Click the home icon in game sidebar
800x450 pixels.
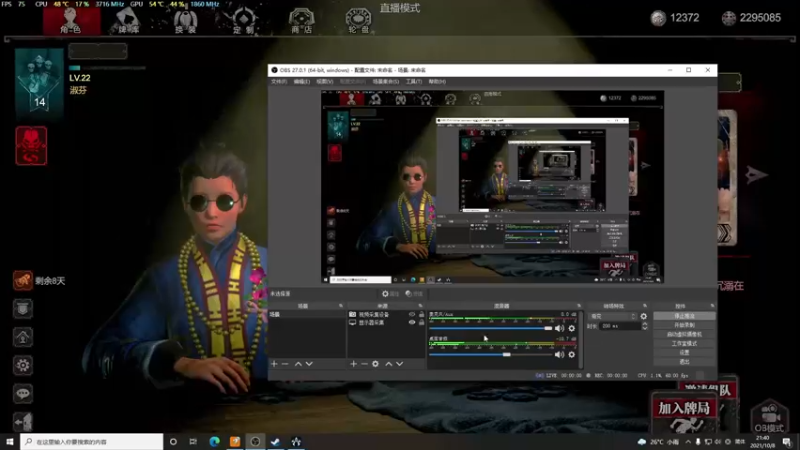click(x=22, y=337)
